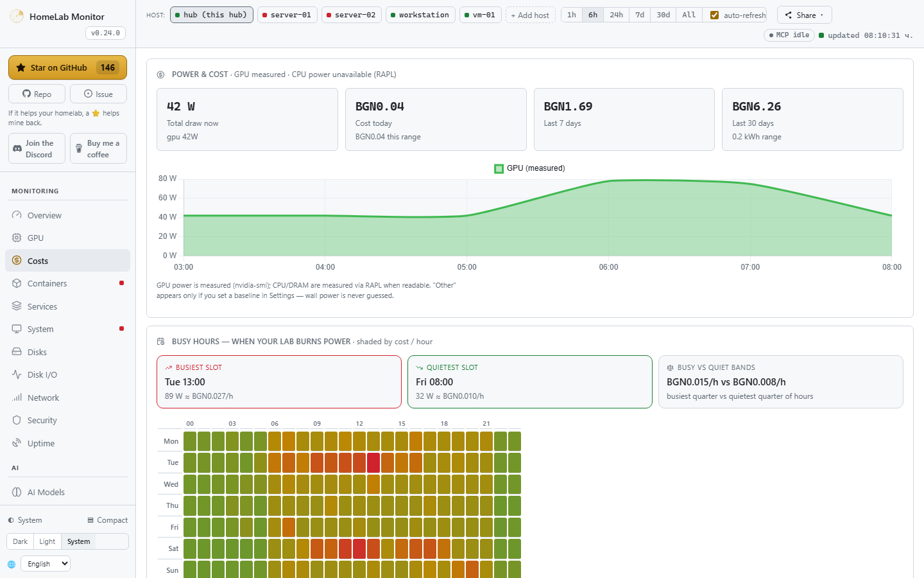Click the Busy vs Quiet scales icon
This screenshot has width=924, height=578.
pos(671,367)
